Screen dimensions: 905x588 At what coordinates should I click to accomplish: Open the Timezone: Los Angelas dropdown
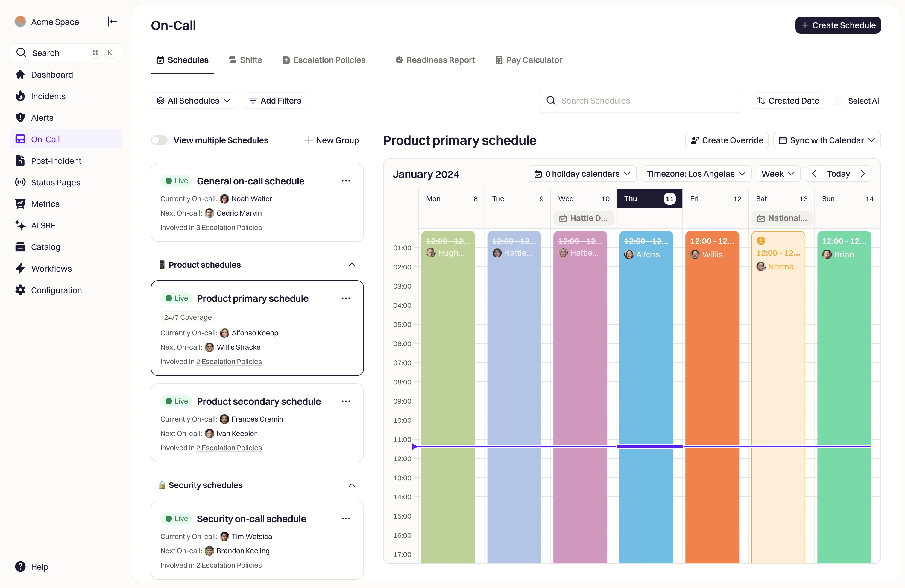(696, 174)
